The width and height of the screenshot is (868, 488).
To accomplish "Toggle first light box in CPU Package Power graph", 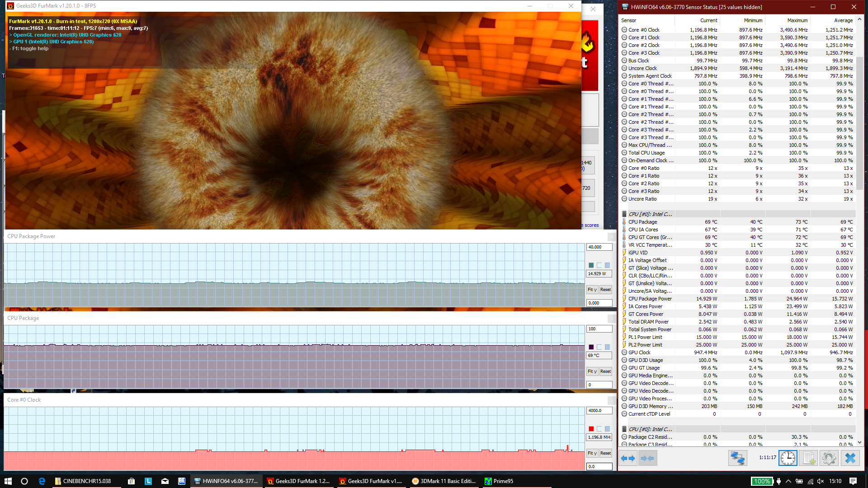I will (x=599, y=265).
